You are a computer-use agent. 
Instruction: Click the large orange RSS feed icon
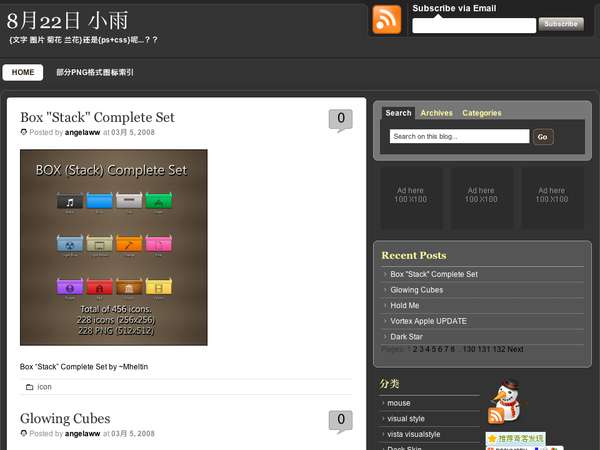(386, 20)
